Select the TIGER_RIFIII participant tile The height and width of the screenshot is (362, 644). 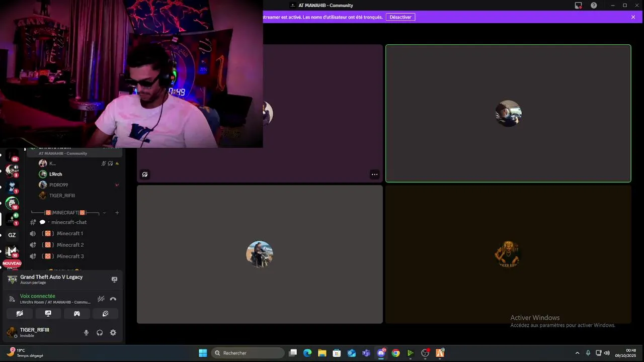[508, 254]
